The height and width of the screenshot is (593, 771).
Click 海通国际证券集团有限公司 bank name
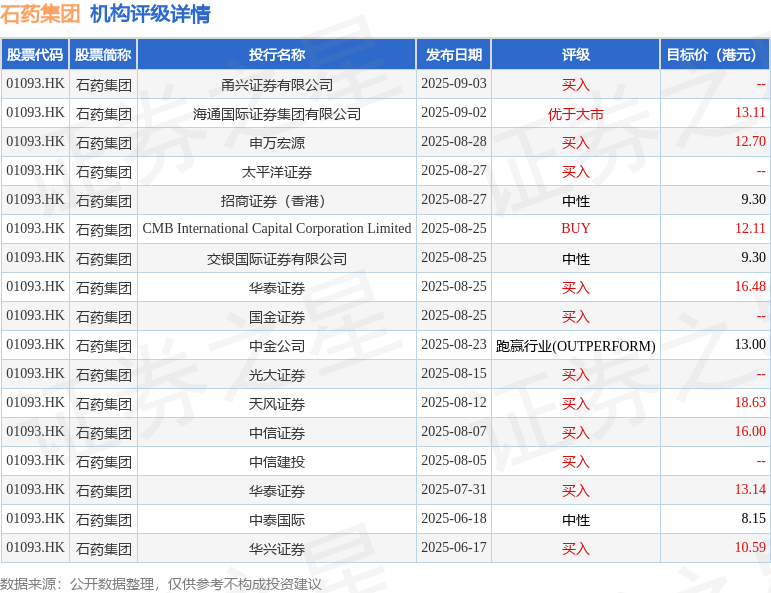coord(277,114)
